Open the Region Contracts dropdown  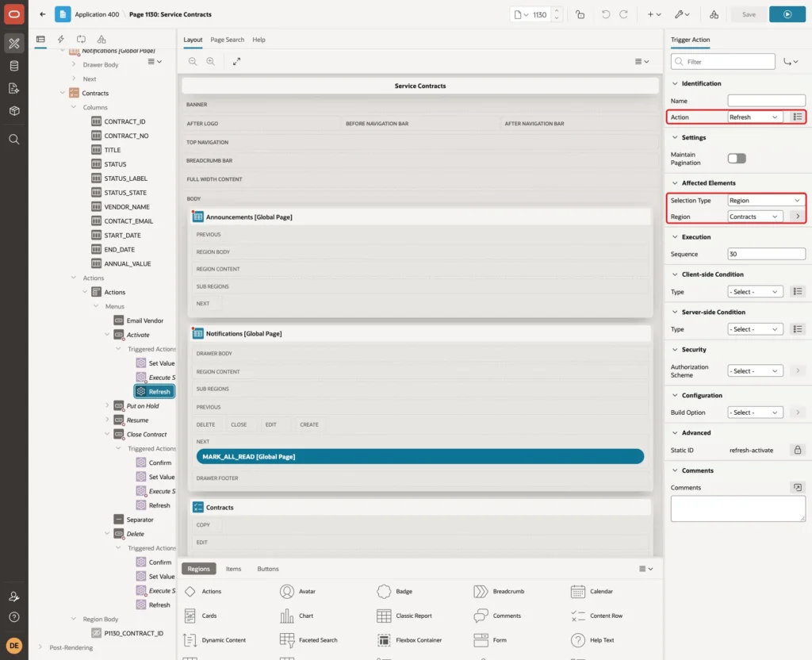(755, 217)
